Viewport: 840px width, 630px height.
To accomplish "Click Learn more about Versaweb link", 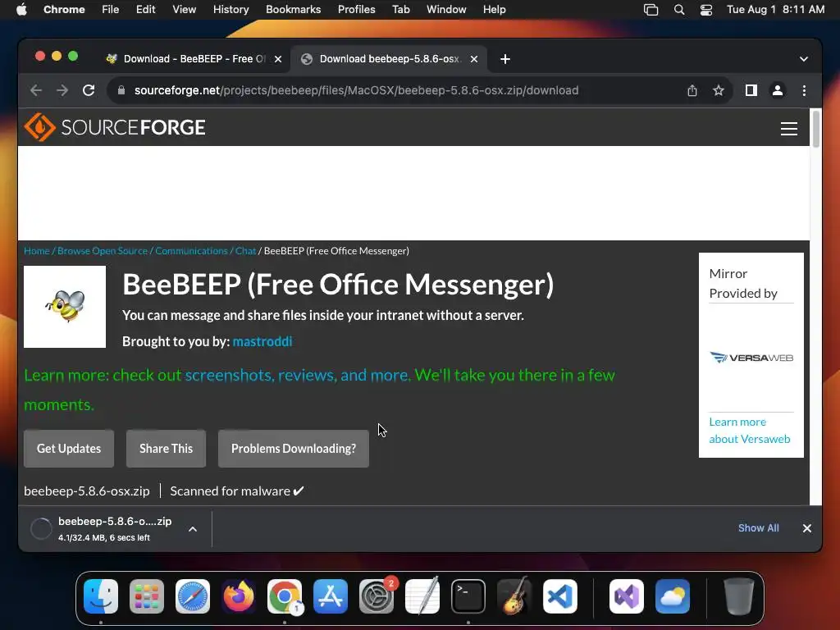I will 750,430.
